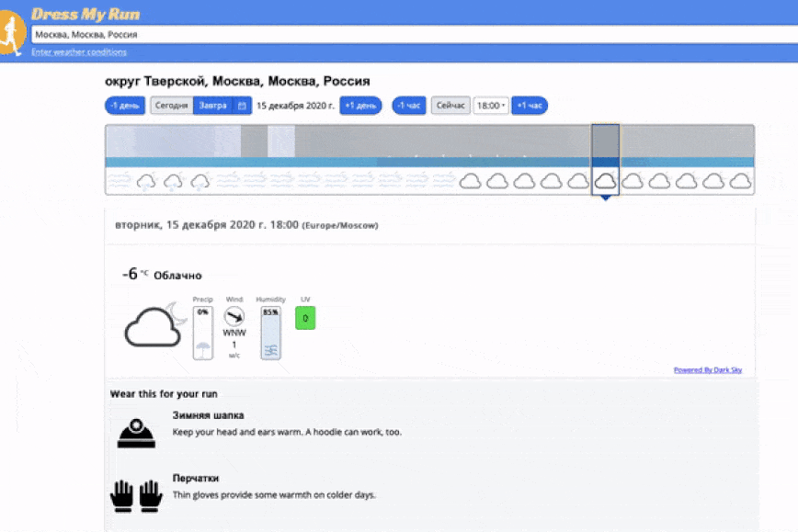
Task: Click the Dress My Run runner logo
Action: coord(11,32)
